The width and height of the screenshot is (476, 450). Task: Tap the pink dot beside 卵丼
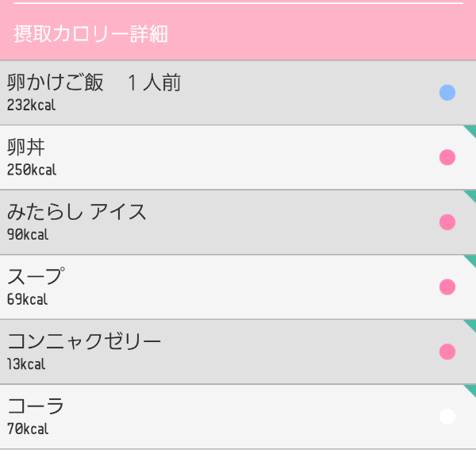pos(447,157)
